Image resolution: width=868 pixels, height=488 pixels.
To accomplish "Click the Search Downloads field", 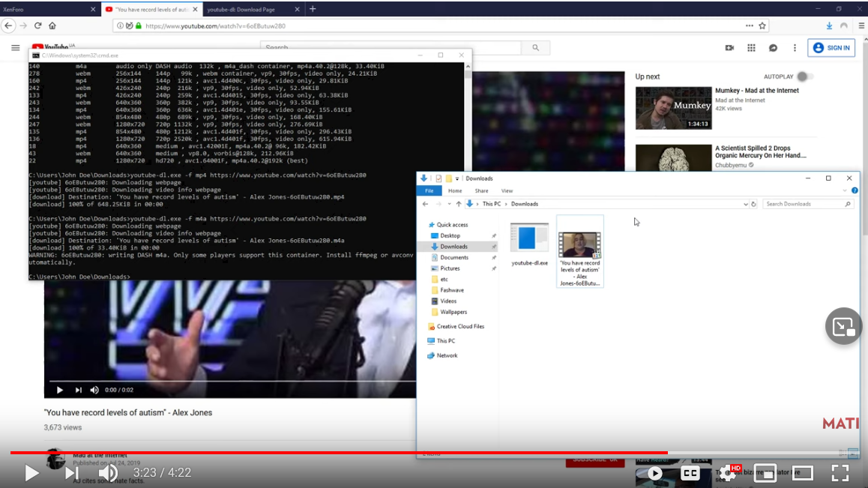I will [807, 204].
